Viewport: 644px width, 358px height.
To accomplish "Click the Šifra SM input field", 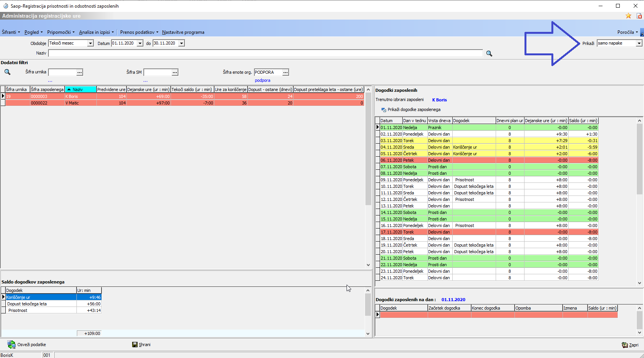I will (158, 72).
